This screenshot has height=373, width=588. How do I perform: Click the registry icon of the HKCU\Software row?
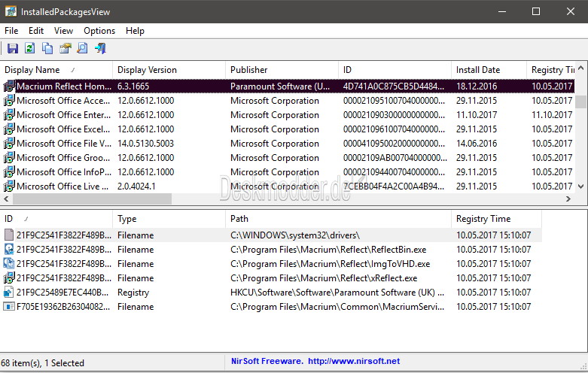(x=8, y=292)
